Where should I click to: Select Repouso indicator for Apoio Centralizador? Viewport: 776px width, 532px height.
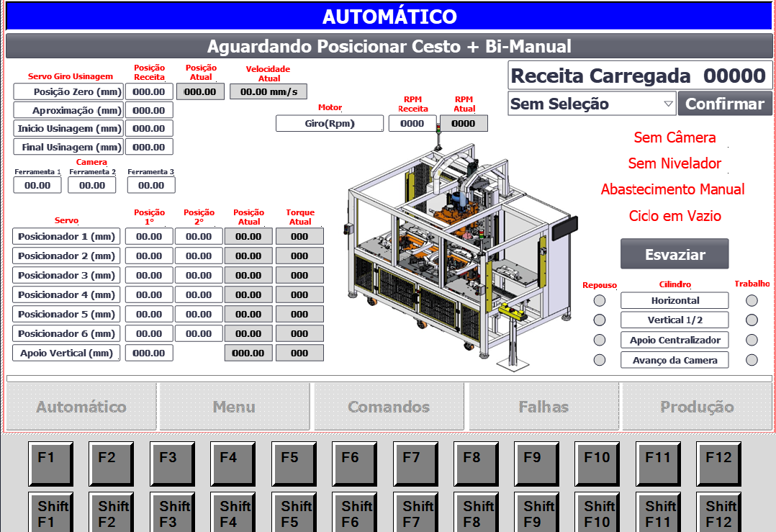tap(600, 340)
